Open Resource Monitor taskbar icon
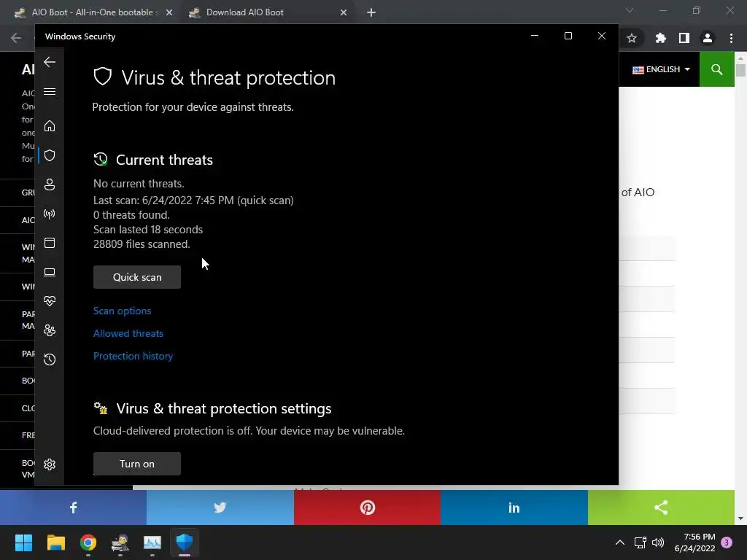747x560 pixels. (152, 542)
